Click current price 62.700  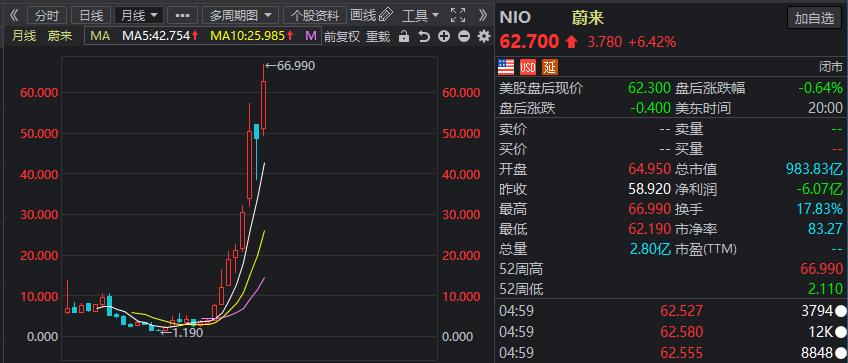(529, 41)
